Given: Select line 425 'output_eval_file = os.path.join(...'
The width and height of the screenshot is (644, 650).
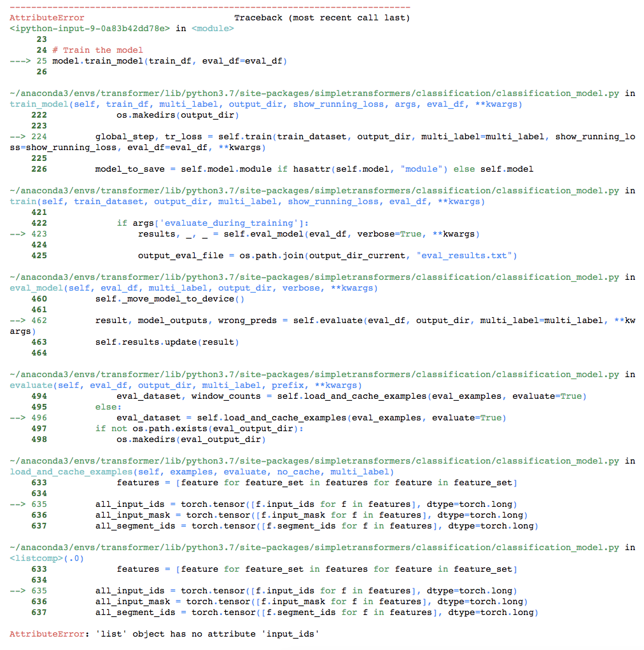Looking at the screenshot, I should click(328, 256).
